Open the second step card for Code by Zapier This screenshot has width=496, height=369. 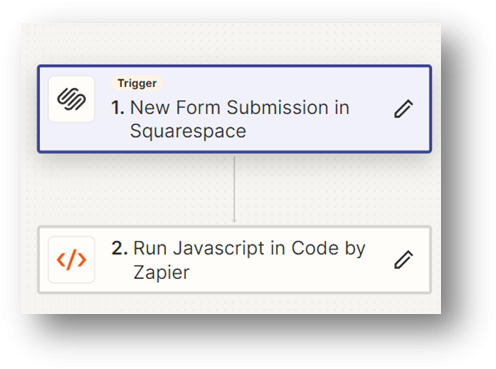[x=234, y=260]
